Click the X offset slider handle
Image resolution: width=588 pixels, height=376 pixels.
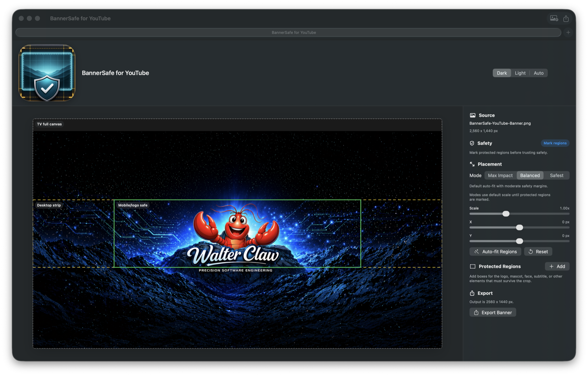[519, 227]
